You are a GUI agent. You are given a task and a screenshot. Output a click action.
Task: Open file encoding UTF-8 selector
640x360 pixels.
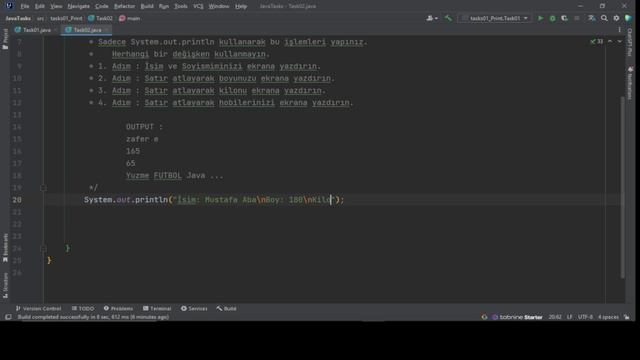[585, 317]
